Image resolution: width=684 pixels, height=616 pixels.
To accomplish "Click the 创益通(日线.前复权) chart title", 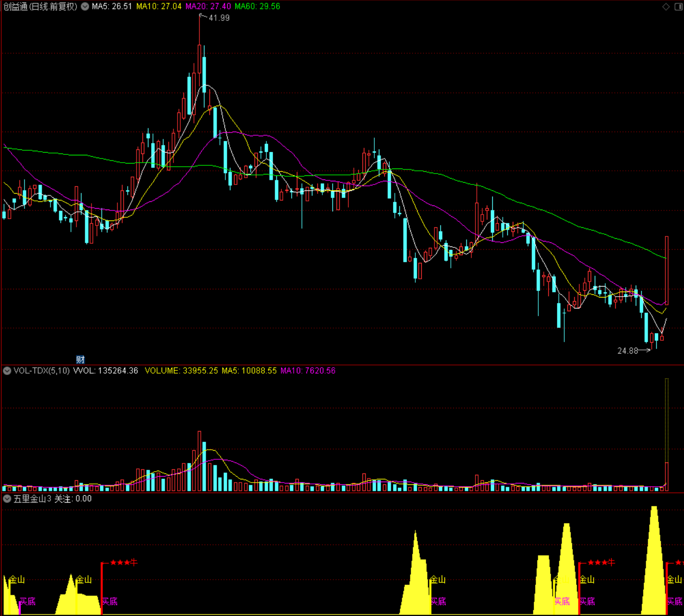I will (41, 6).
